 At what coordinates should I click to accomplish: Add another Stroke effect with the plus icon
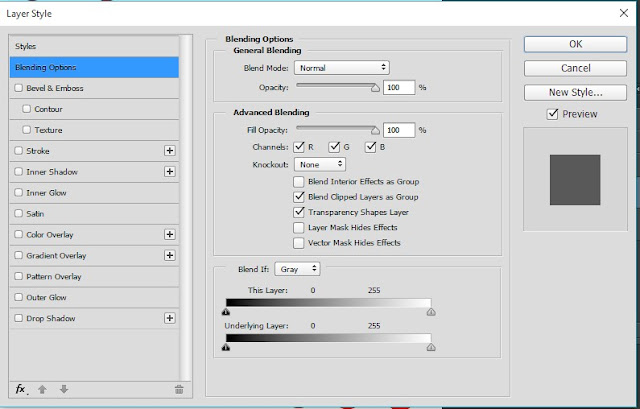(170, 151)
